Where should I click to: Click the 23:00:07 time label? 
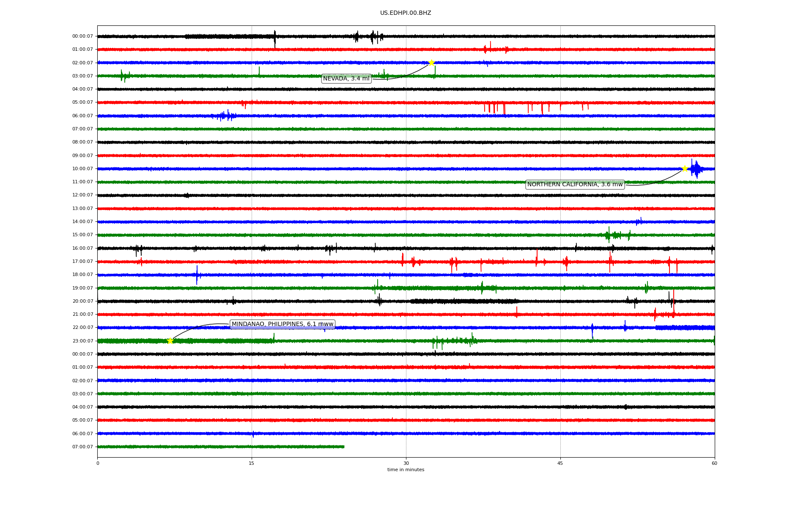click(x=82, y=341)
